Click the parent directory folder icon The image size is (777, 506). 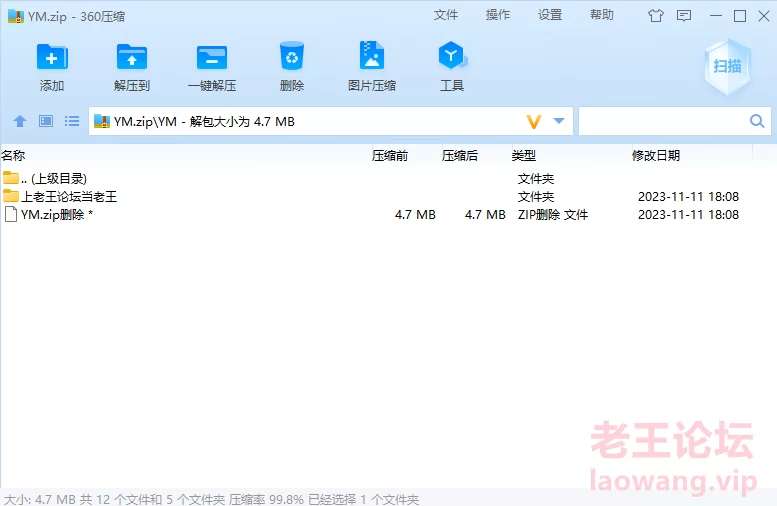coord(10,177)
